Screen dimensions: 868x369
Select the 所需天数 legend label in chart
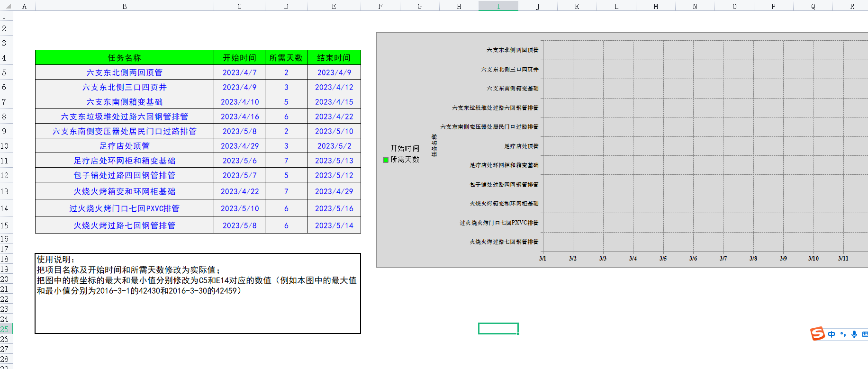[x=405, y=160]
